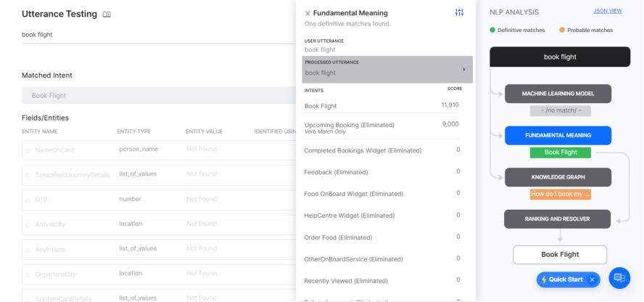644x302 pixels.
Task: Expand the Machine Learning Model node
Action: point(558,94)
